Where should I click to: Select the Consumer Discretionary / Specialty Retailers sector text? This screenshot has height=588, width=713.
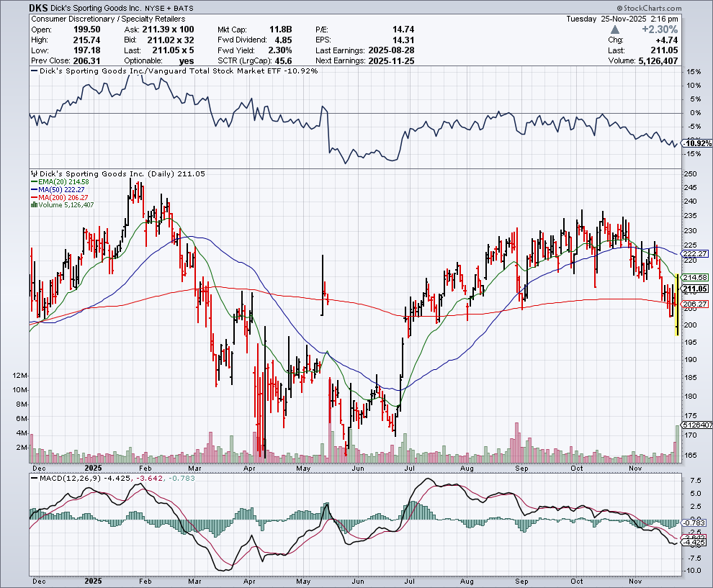click(108, 19)
